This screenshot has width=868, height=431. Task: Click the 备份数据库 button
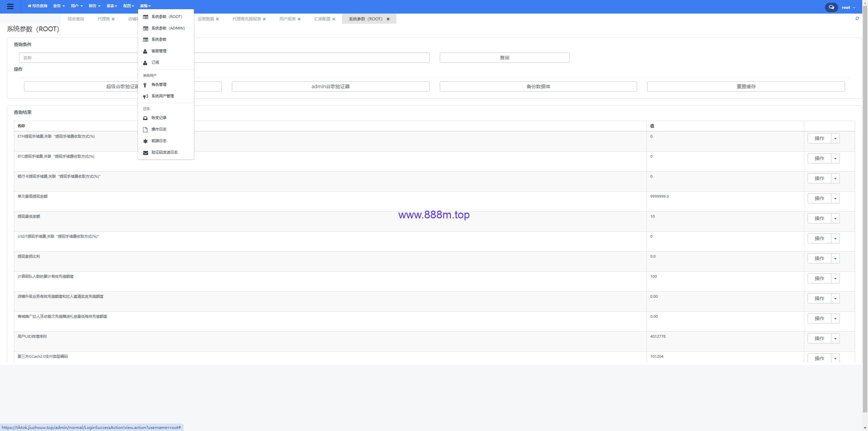538,86
